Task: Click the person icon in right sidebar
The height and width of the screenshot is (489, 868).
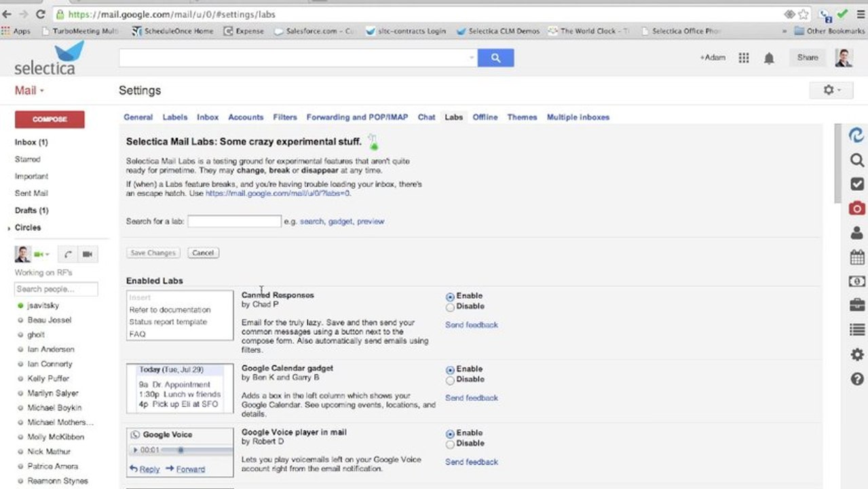Action: click(857, 232)
